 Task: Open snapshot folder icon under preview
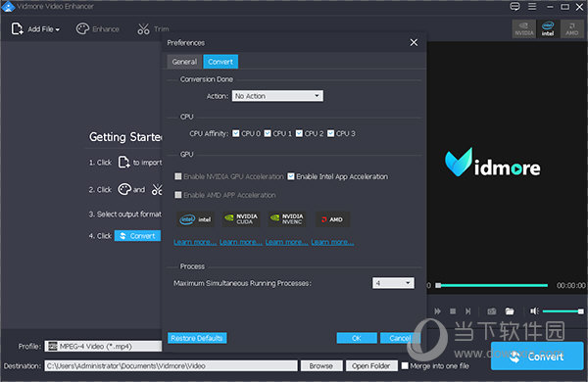(x=510, y=311)
